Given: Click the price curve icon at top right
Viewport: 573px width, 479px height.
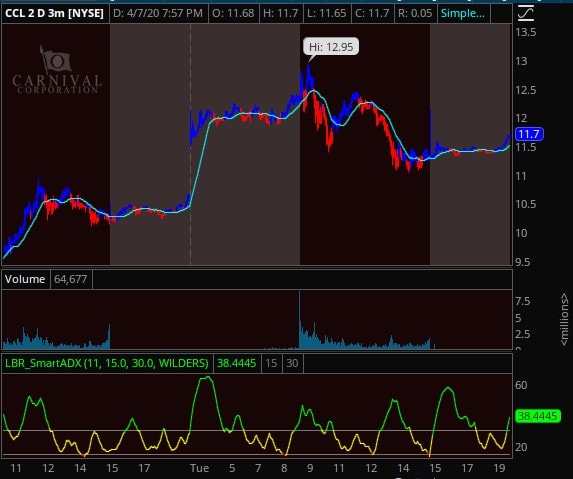Looking at the screenshot, I should pyautogui.click(x=526, y=14).
